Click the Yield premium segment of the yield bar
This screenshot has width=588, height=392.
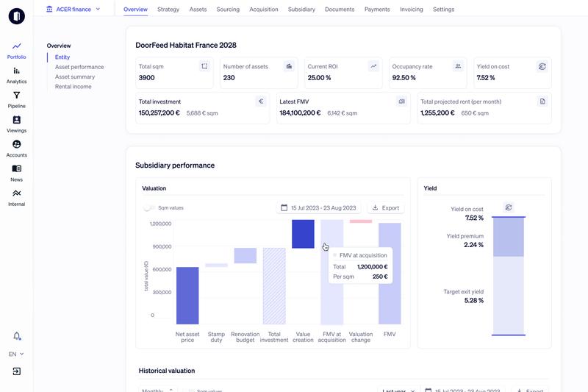[509, 237]
